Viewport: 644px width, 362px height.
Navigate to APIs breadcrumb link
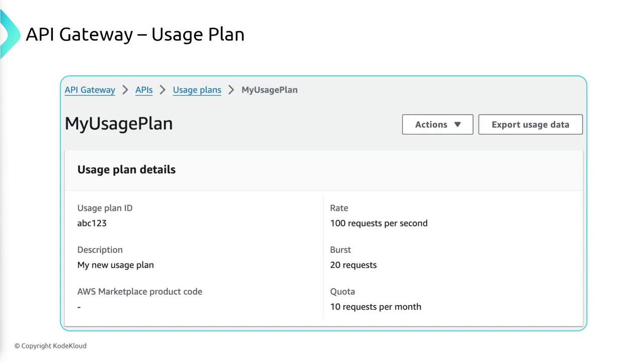pos(144,90)
